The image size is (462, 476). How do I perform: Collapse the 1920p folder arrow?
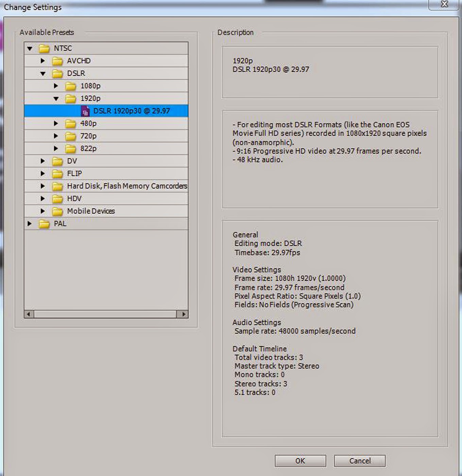pos(56,99)
